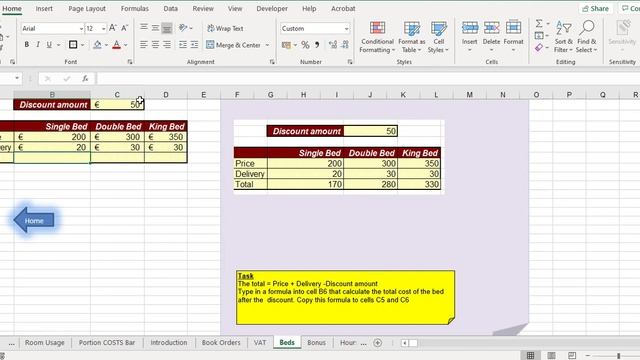Screen dimensions: 640x360
Task: Increase font size
Action: [113, 28]
